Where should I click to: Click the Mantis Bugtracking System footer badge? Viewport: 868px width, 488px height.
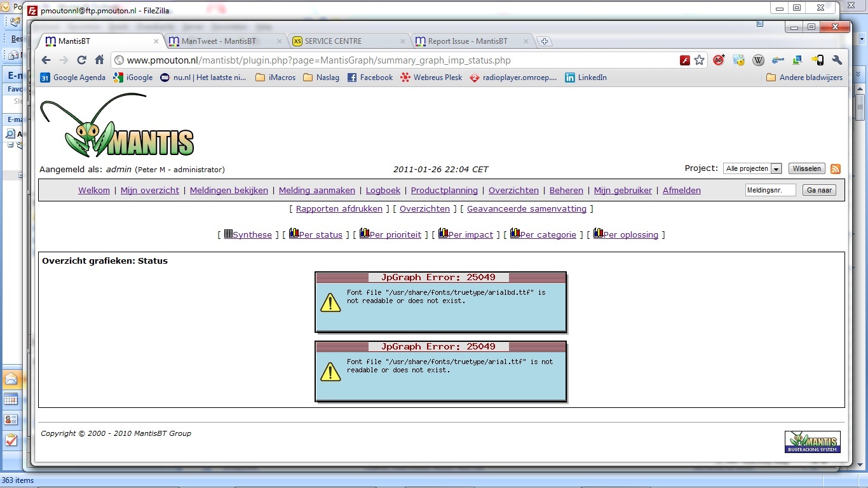[x=812, y=442]
